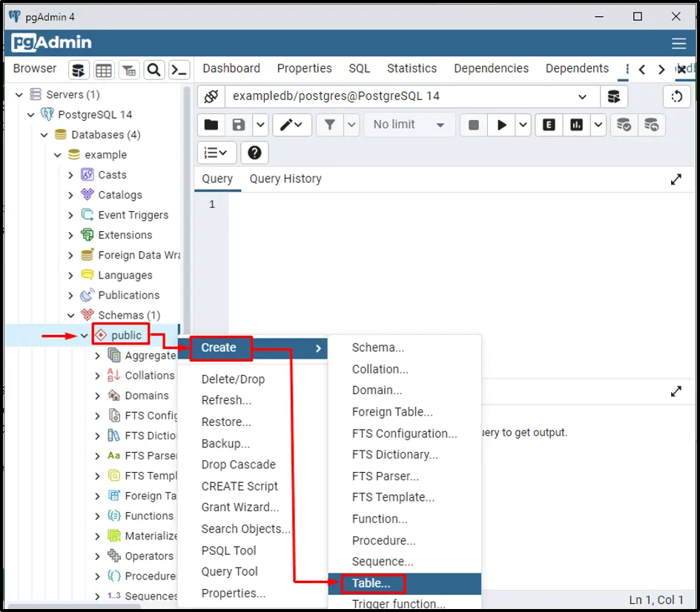Click the Query Tool icon in Browser toolbar

[x=79, y=70]
